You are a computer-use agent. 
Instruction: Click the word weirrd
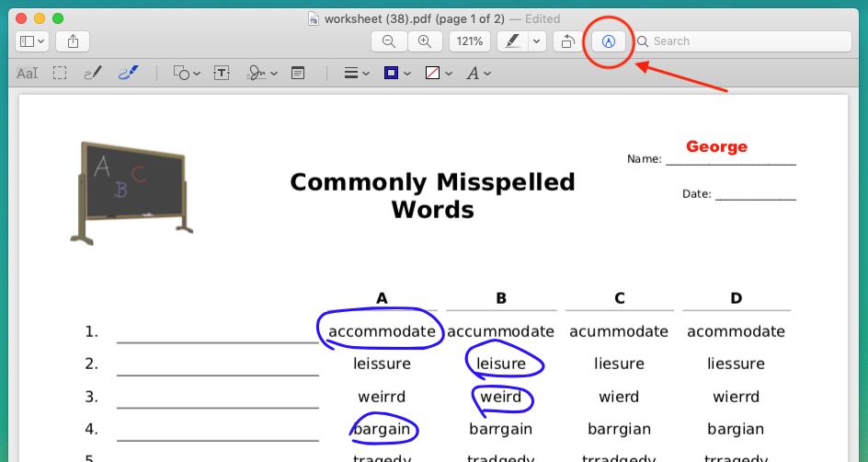pos(382,397)
